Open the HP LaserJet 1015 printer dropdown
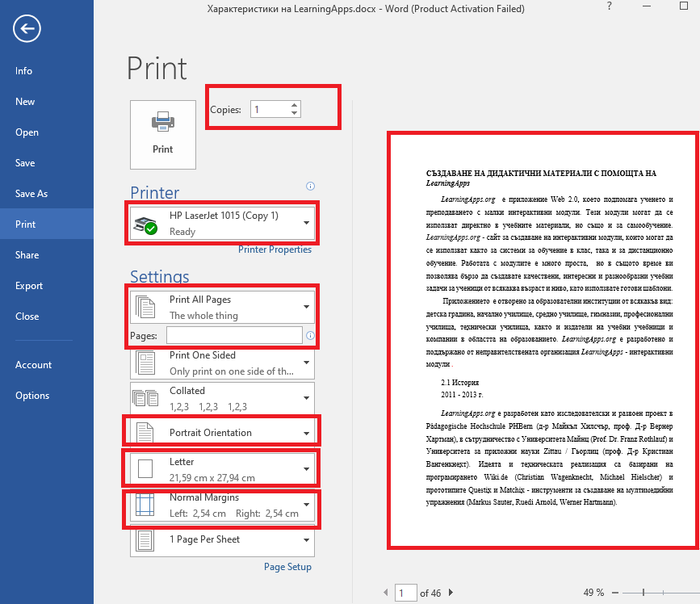This screenshot has width=700, height=604. (222, 223)
